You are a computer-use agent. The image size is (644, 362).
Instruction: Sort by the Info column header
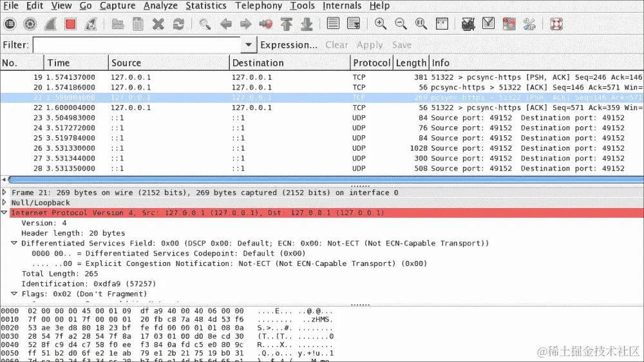536,63
